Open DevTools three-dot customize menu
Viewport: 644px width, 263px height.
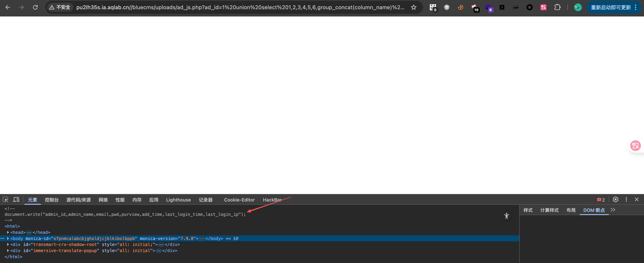click(626, 199)
